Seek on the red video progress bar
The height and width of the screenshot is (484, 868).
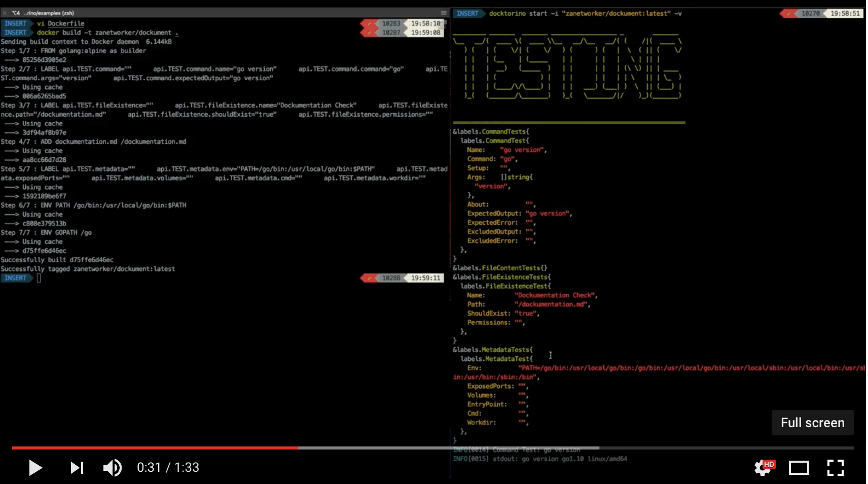point(155,448)
